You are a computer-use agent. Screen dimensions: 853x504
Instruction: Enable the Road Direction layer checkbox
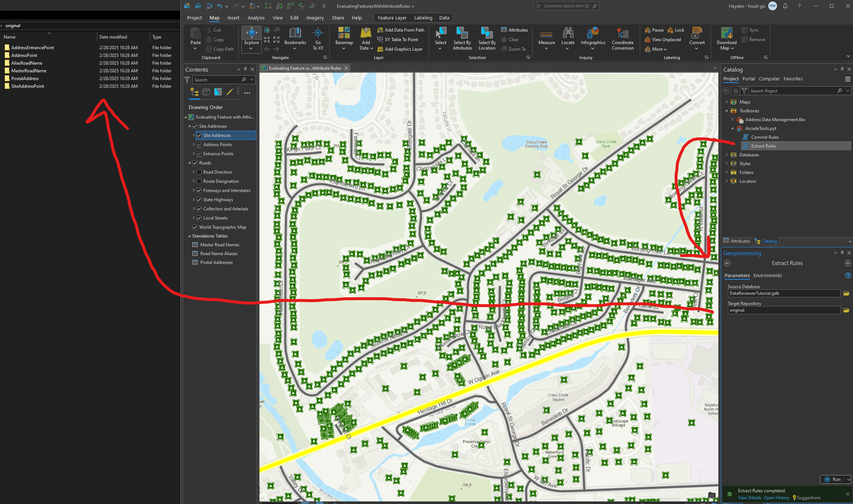[x=199, y=172]
